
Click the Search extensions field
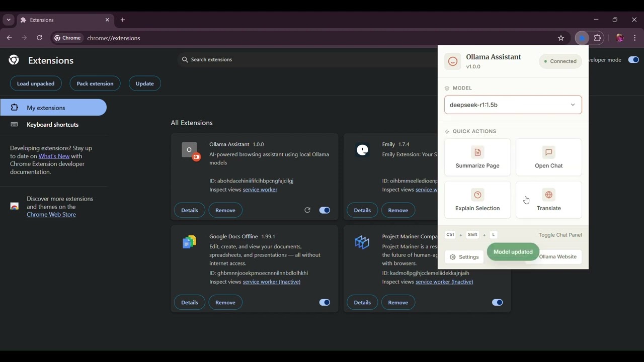tap(307, 60)
